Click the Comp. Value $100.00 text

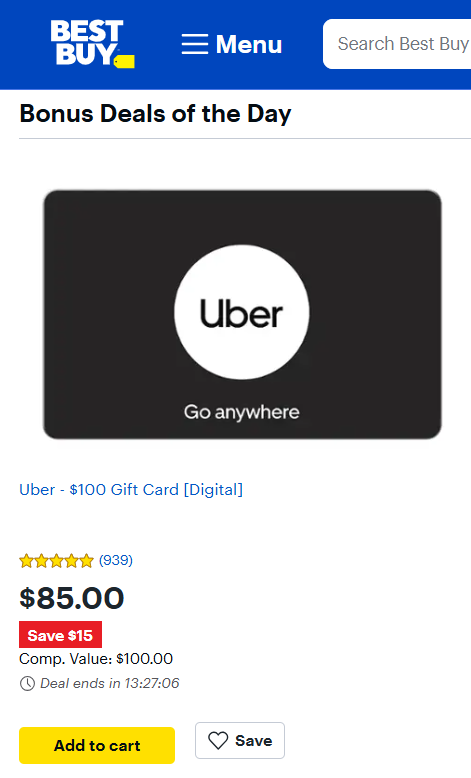click(x=96, y=659)
